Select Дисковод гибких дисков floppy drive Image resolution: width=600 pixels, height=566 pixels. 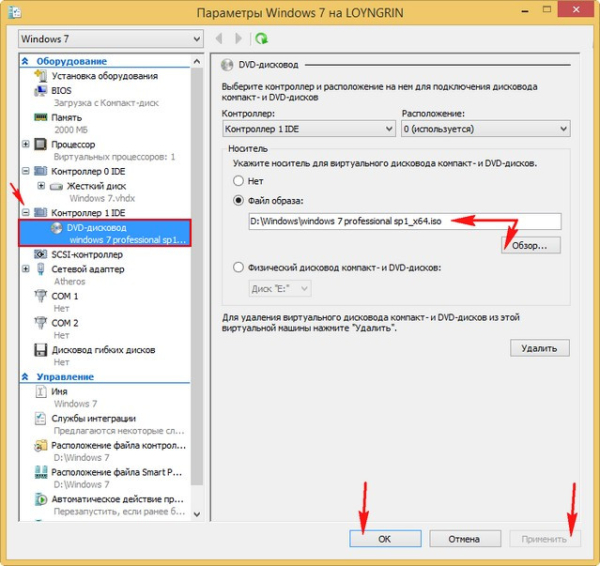(x=105, y=350)
